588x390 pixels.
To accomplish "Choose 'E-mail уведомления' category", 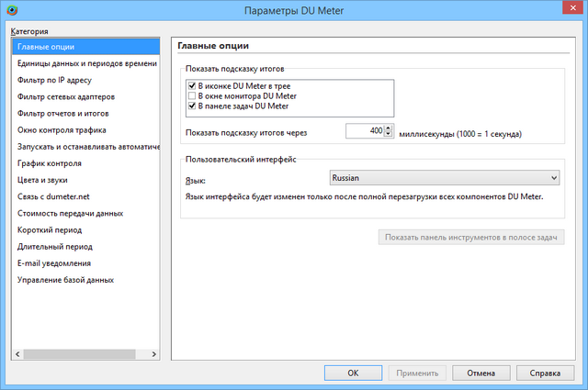I will [x=57, y=263].
